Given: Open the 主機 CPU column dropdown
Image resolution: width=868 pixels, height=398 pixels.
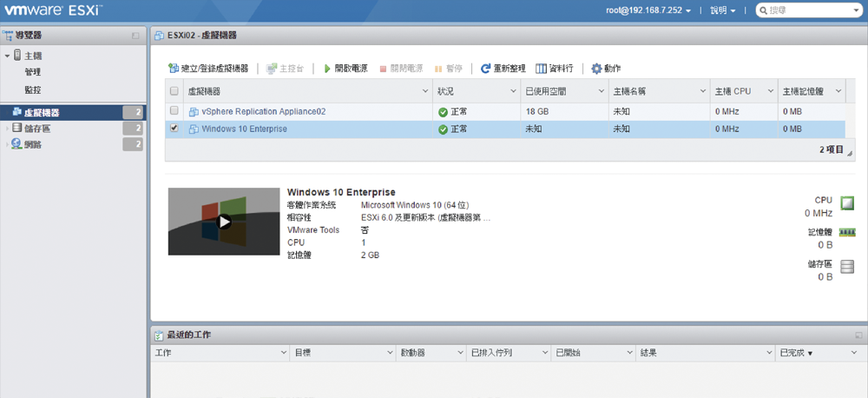Looking at the screenshot, I should pos(770,91).
